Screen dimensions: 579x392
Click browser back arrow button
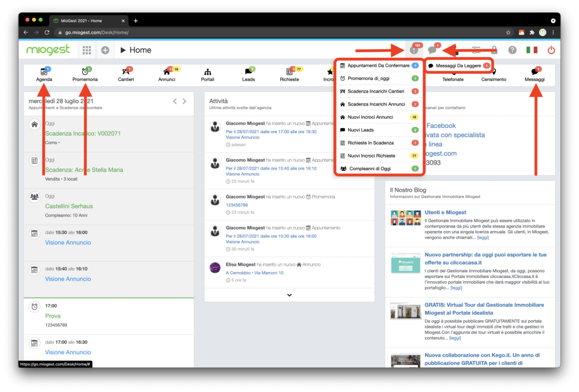26,32
